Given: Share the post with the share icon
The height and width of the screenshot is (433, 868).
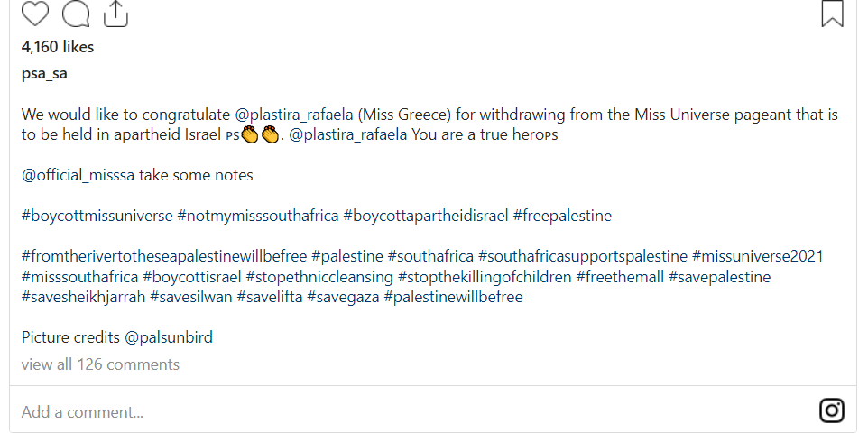Looking at the screenshot, I should (115, 13).
